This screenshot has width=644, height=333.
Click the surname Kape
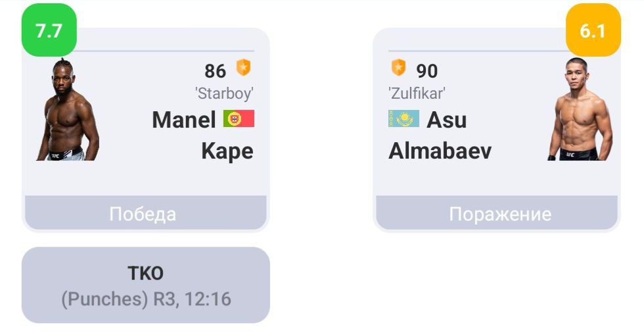click(227, 151)
